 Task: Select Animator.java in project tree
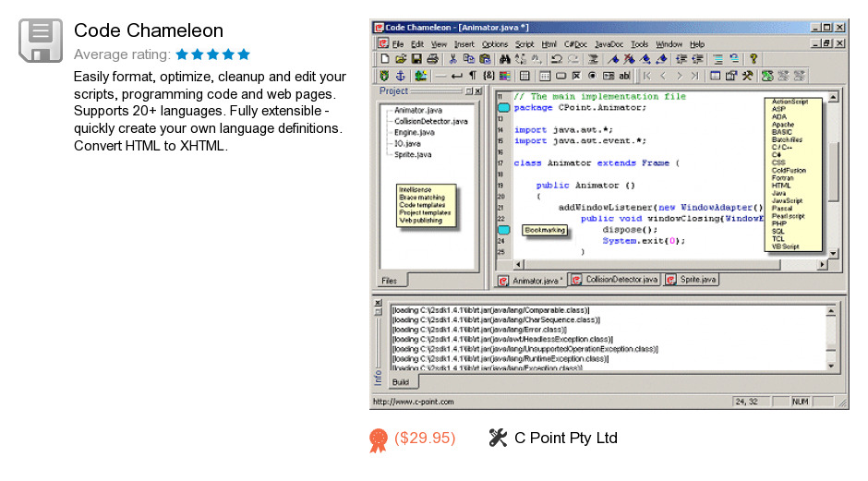pyautogui.click(x=418, y=110)
